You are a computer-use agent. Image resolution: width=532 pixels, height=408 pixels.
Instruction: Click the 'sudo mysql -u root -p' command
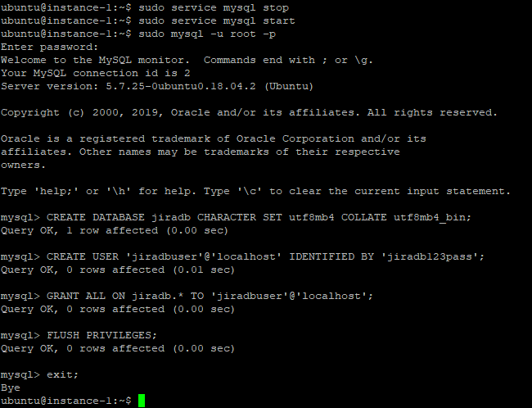[207, 34]
